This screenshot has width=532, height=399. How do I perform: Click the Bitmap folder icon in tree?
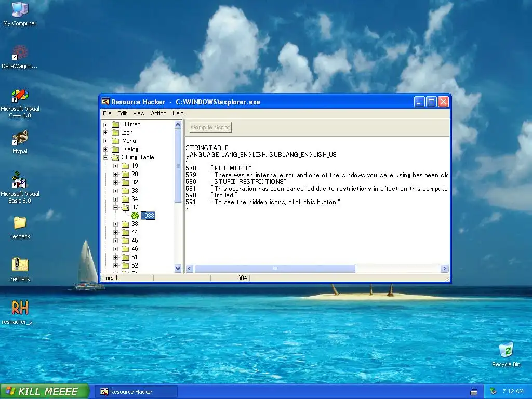pos(116,124)
